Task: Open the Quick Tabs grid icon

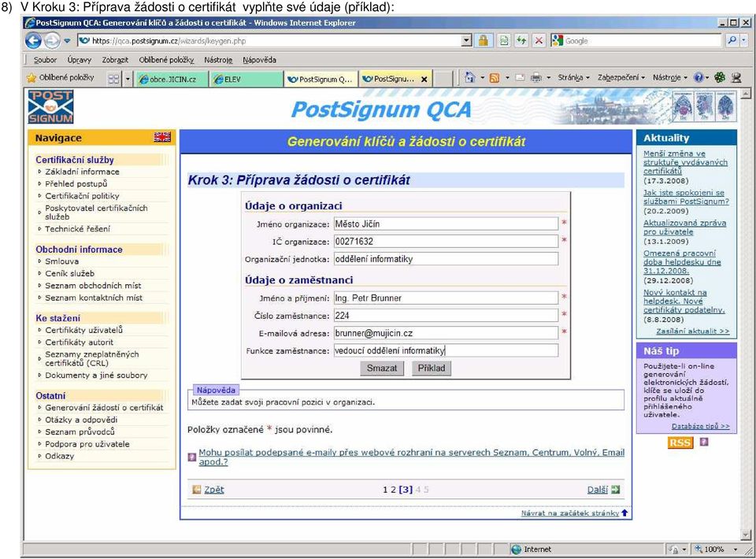Action: 113,79
